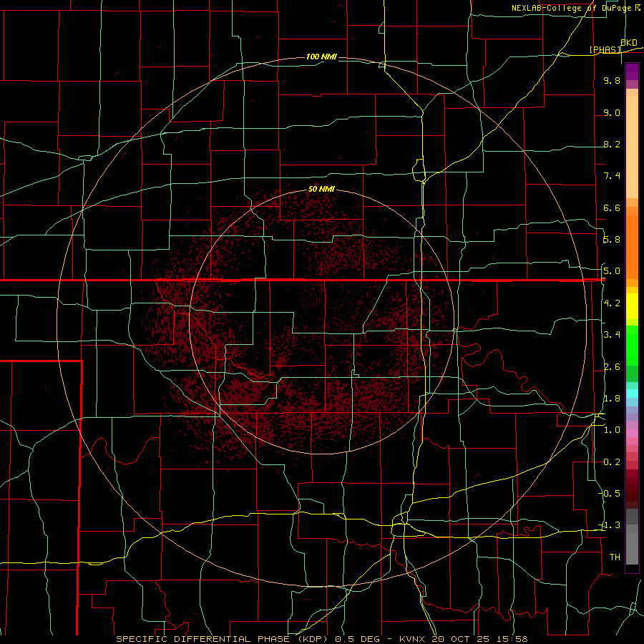The width and height of the screenshot is (644, 644).
Task: Pick the long peach segment of the color bar
Action: point(632,147)
